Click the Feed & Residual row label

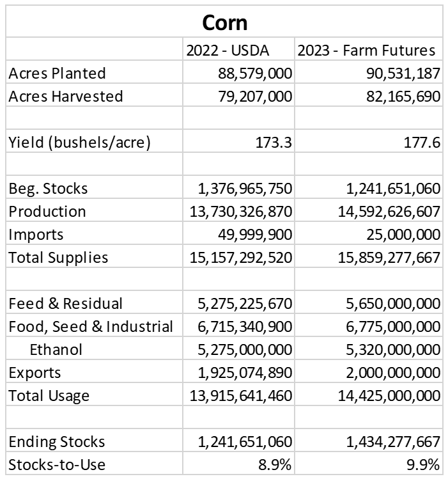click(66, 303)
